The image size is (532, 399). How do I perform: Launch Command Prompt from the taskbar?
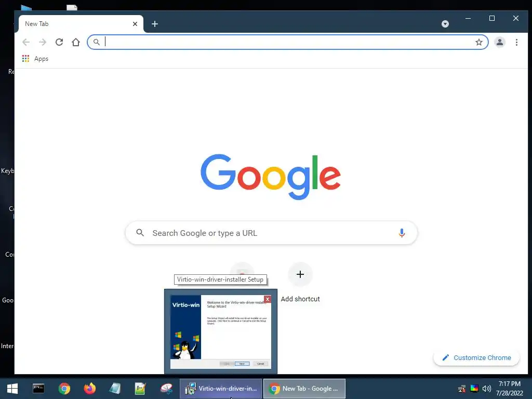pyautogui.click(x=38, y=389)
